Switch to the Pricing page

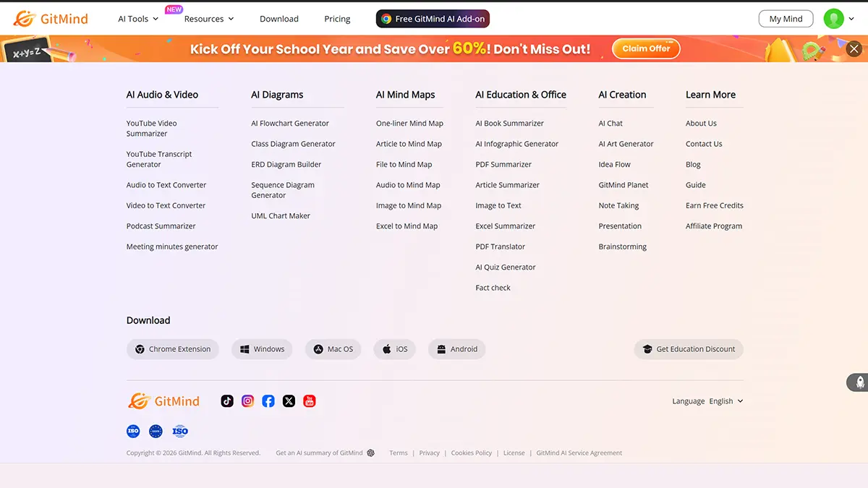(x=337, y=19)
